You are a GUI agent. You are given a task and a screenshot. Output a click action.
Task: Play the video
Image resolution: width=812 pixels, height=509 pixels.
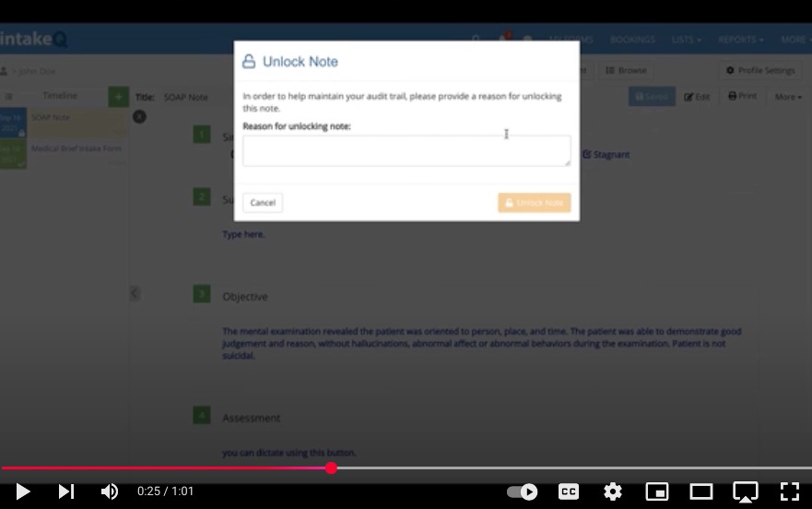[x=22, y=491]
